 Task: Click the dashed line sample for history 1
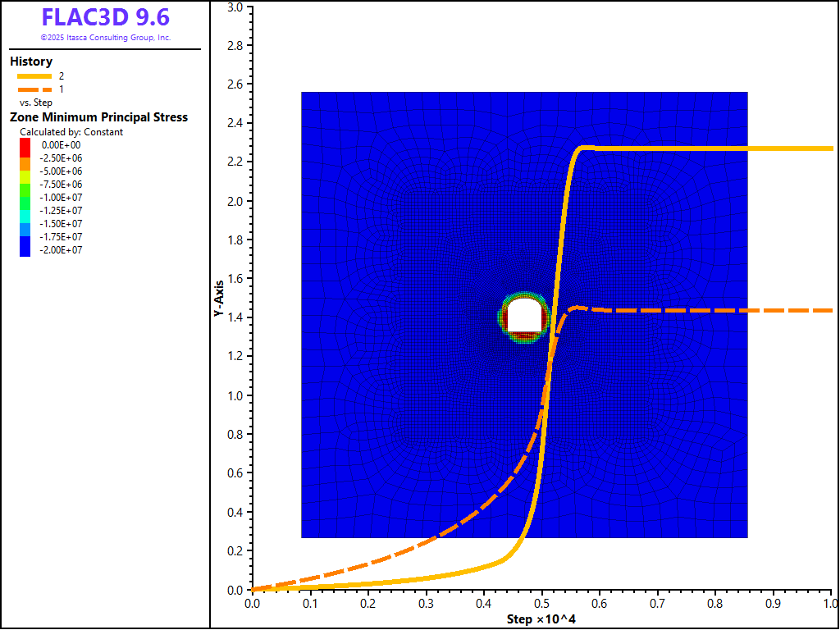34,89
